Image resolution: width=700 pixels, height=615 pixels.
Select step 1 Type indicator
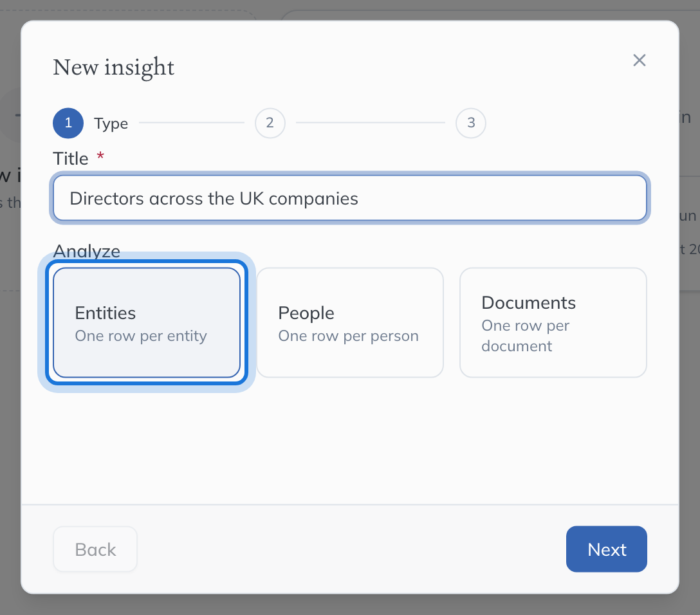tap(68, 123)
